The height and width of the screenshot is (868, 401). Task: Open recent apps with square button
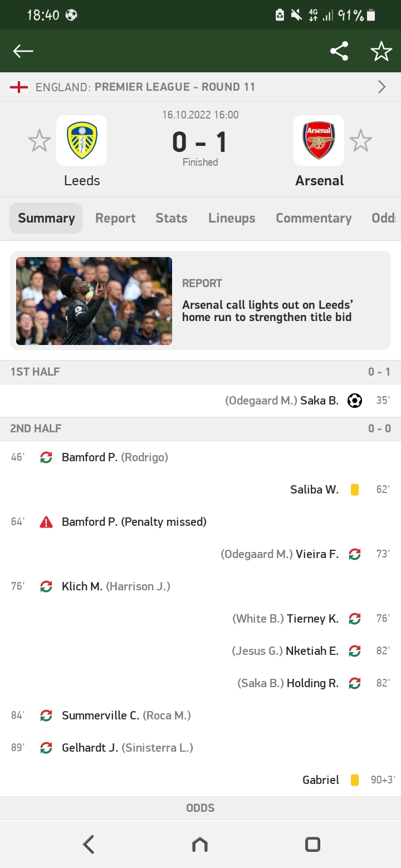point(312,845)
